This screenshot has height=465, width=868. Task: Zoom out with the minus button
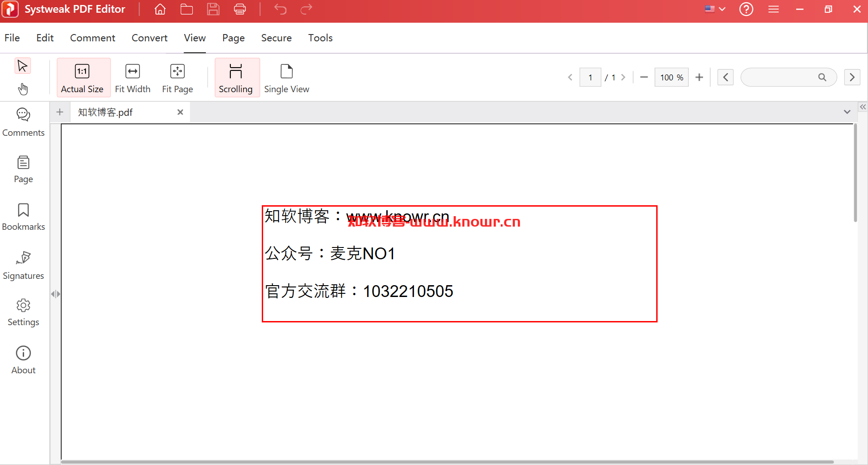click(644, 78)
